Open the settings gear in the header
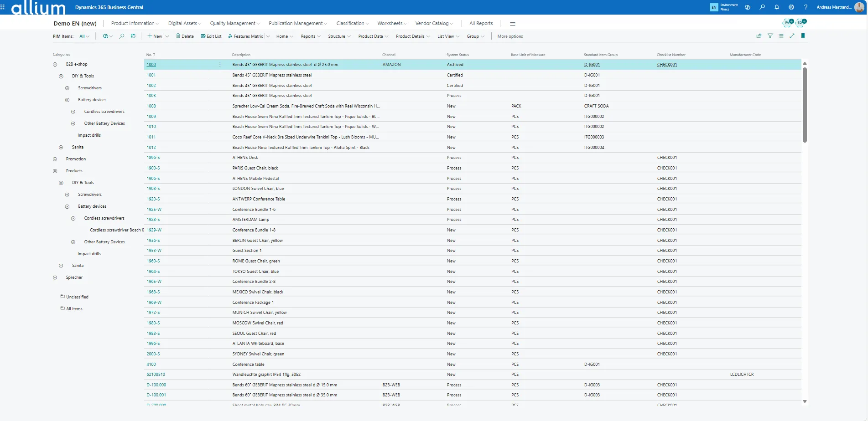This screenshot has width=868, height=421. pyautogui.click(x=791, y=7)
